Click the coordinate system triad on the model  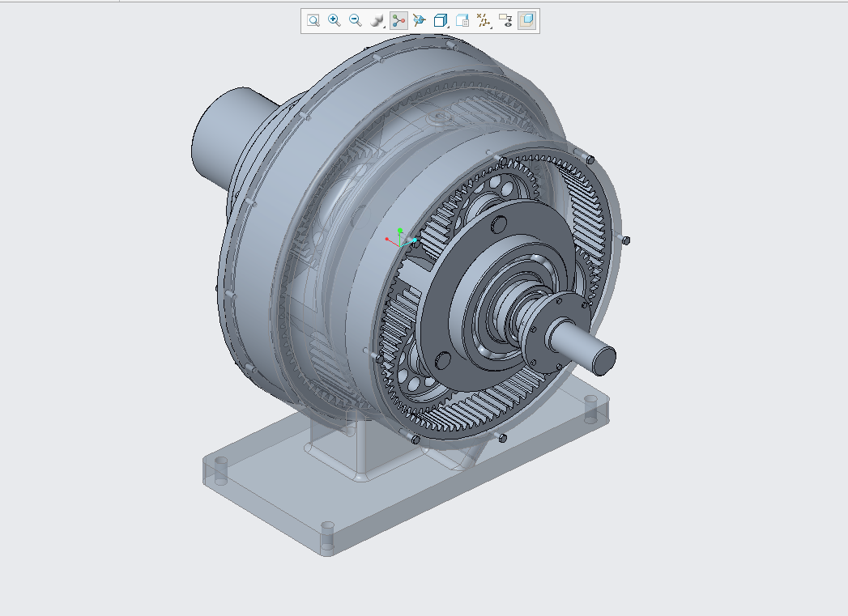click(401, 238)
